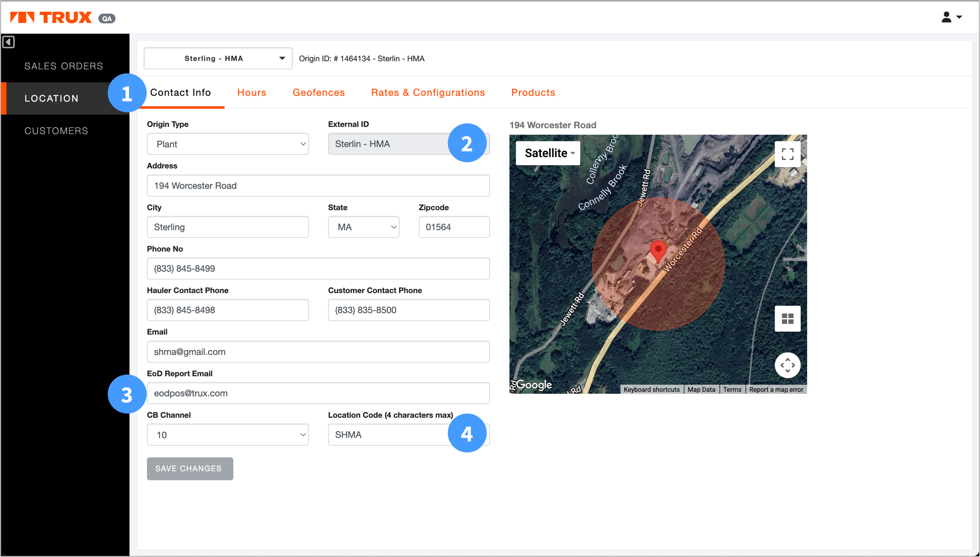Viewport: 980px width, 557px height.
Task: Click the Map Data link
Action: click(701, 389)
